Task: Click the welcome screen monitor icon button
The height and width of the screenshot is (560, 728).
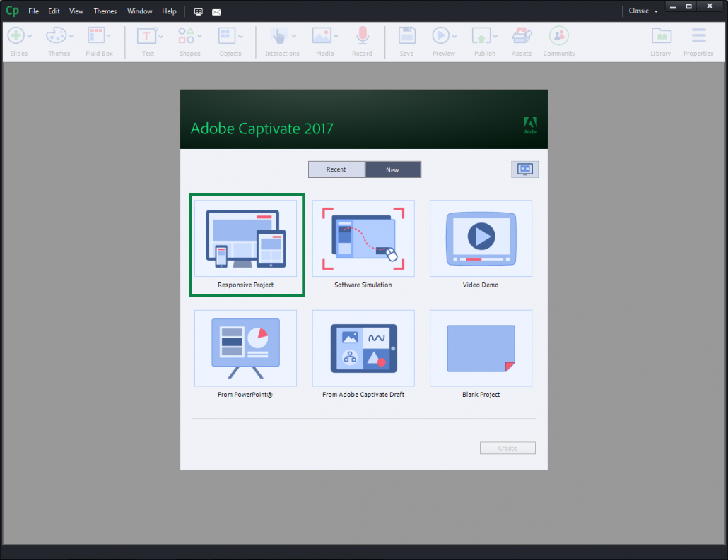Action: [524, 169]
